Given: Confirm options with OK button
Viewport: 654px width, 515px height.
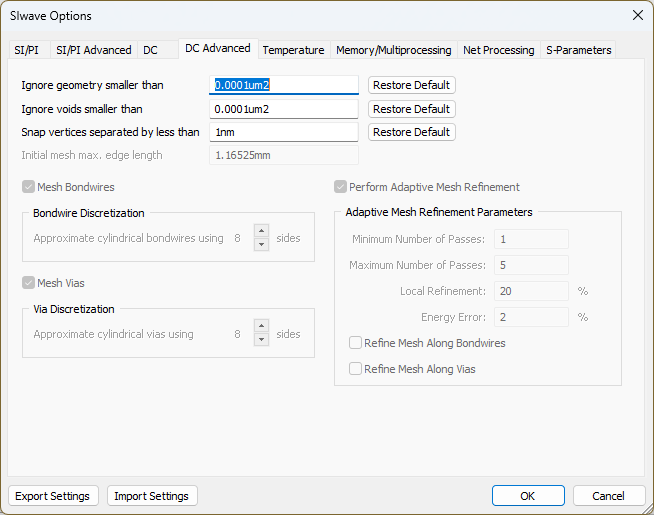Looking at the screenshot, I should pos(528,496).
